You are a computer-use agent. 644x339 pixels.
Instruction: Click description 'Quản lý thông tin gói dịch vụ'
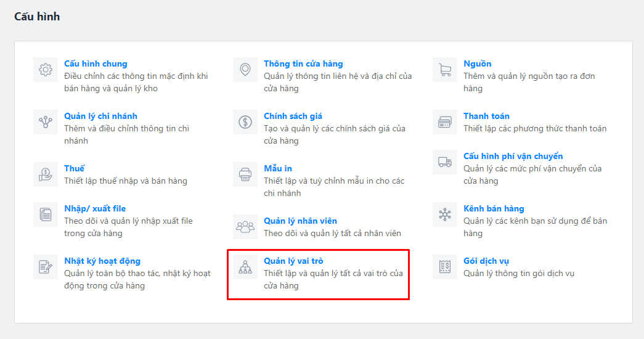(x=519, y=273)
